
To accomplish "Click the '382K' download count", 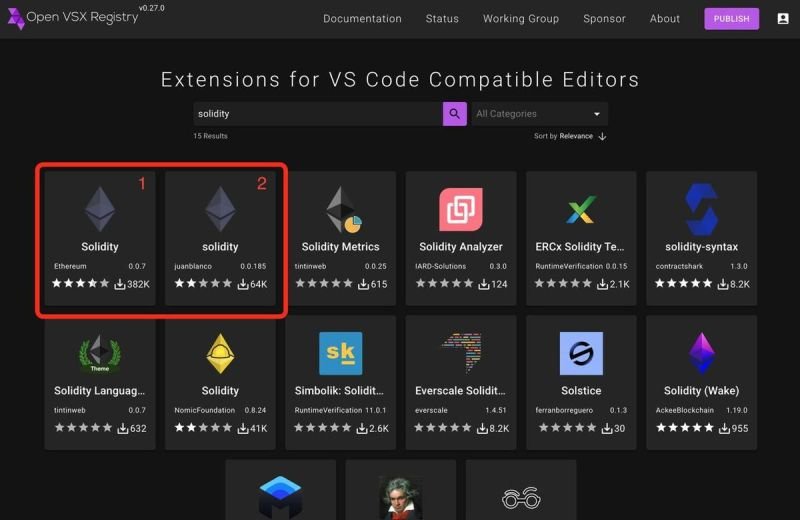I will (138, 284).
